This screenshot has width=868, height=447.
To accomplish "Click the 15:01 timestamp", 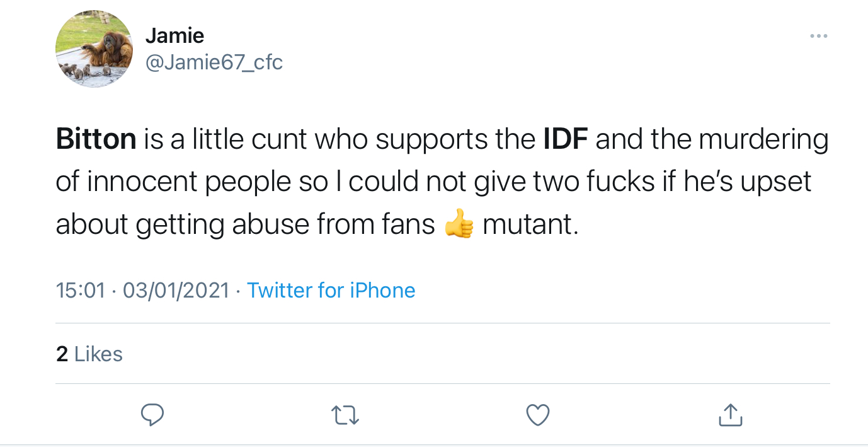I will click(x=80, y=290).
